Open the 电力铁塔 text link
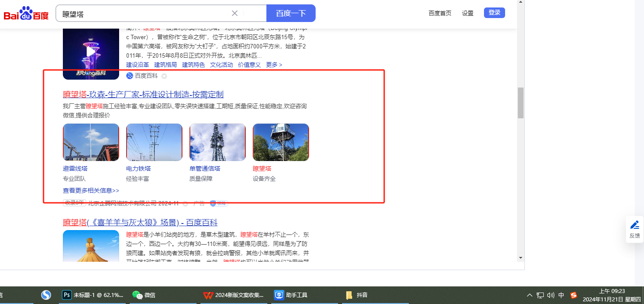The height and width of the screenshot is (304, 644). (x=138, y=168)
